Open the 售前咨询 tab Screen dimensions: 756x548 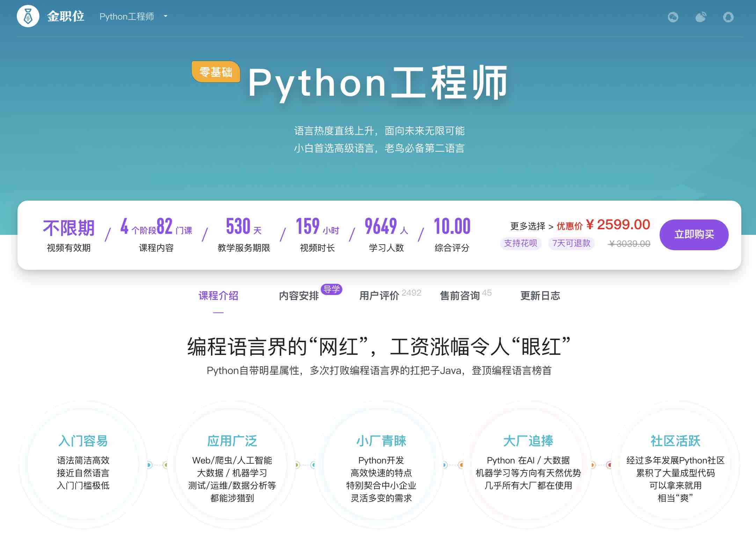tap(460, 296)
